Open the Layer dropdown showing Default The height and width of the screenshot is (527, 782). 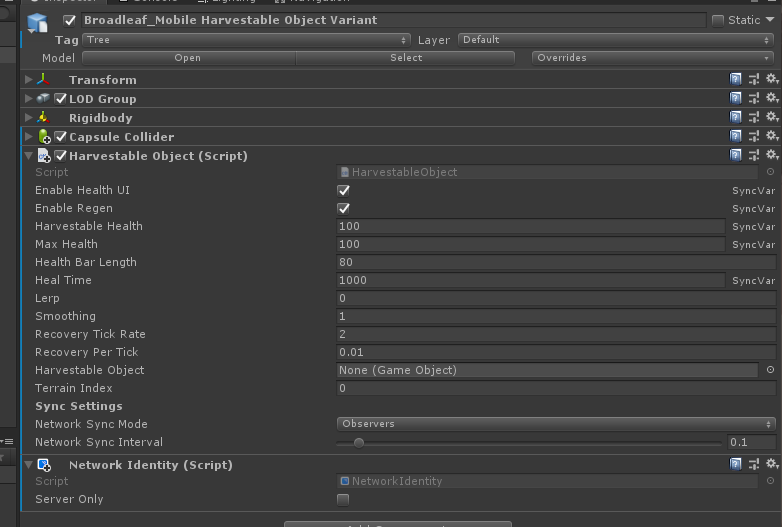pos(616,40)
